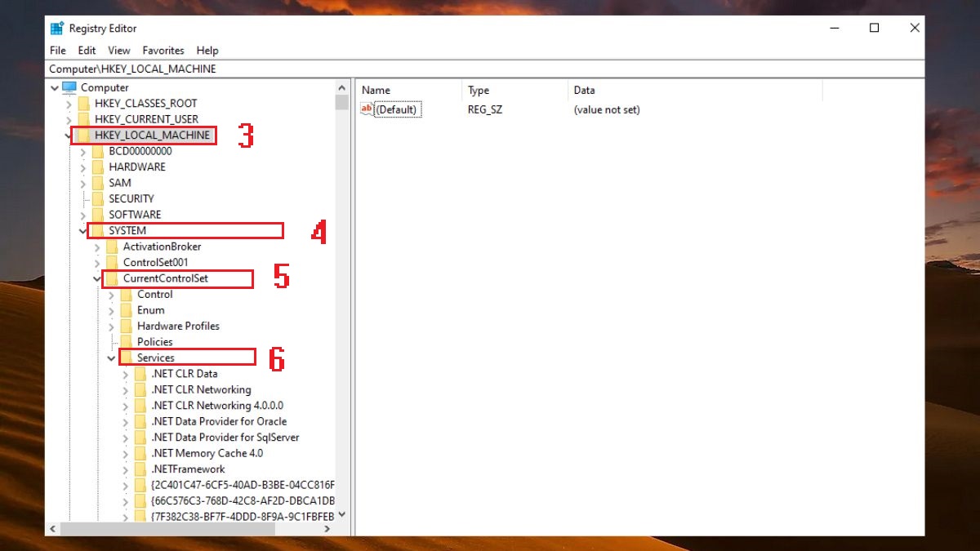This screenshot has width=980, height=551.
Task: Select the (Default) value name
Action: click(398, 109)
